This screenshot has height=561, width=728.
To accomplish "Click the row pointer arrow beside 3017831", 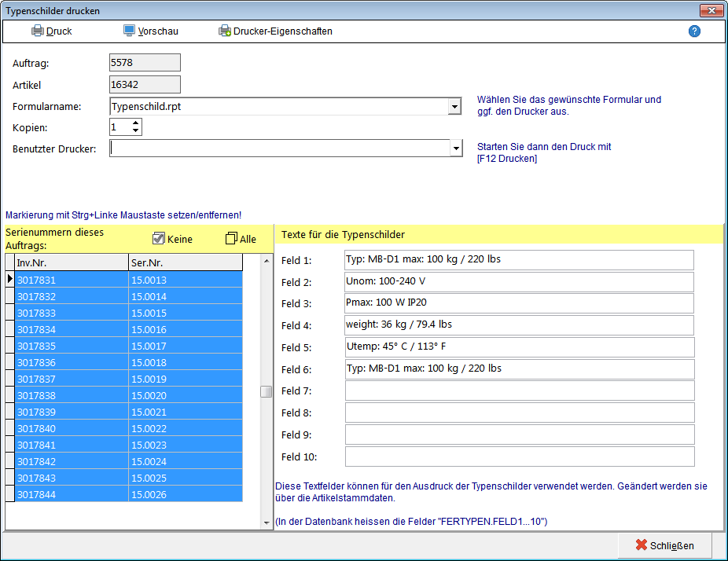I will click(9, 280).
